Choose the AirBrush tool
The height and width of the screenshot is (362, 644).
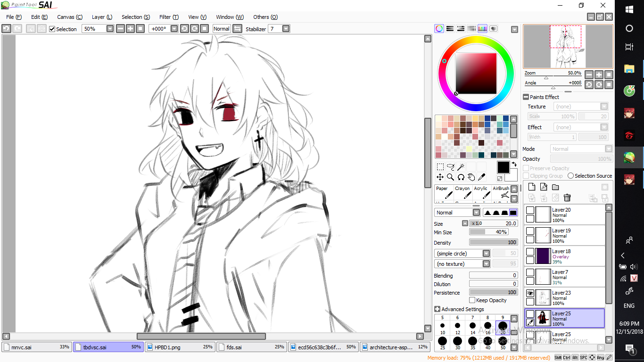[500, 193]
